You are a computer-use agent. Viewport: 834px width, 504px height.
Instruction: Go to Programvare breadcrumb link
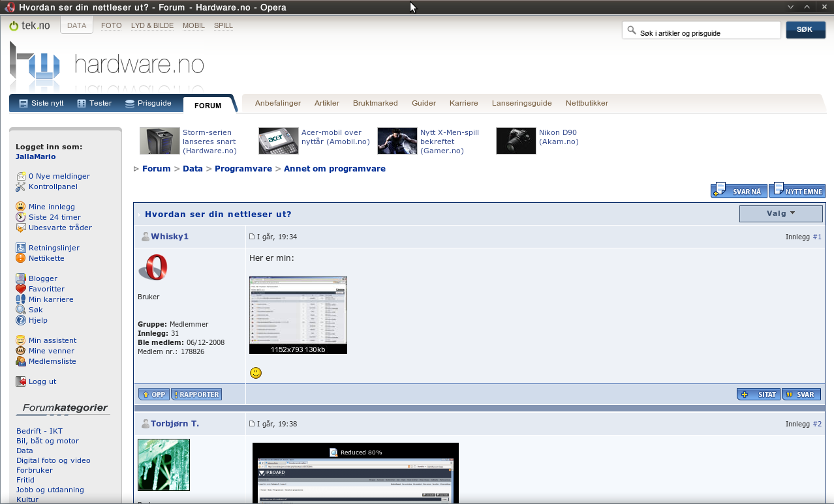click(243, 169)
